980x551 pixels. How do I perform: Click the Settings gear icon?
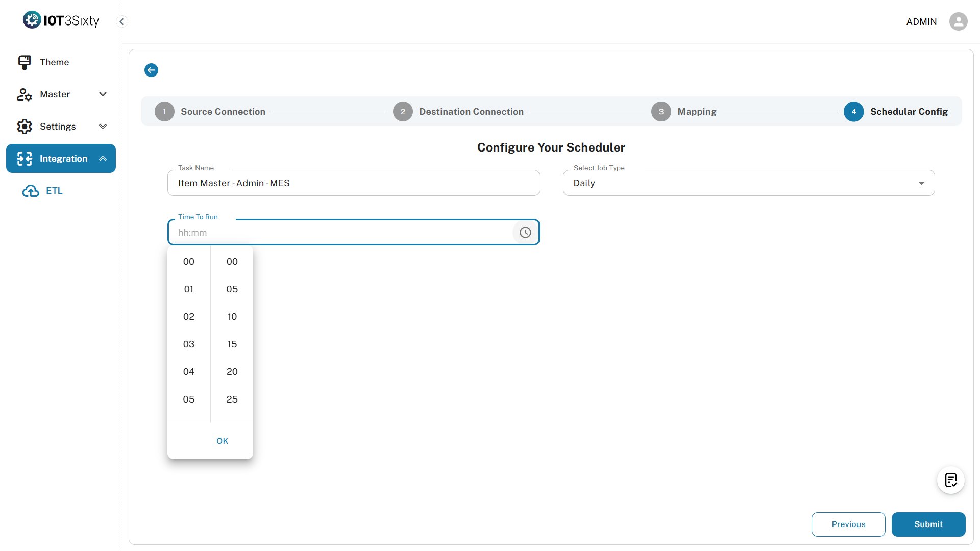[24, 127]
